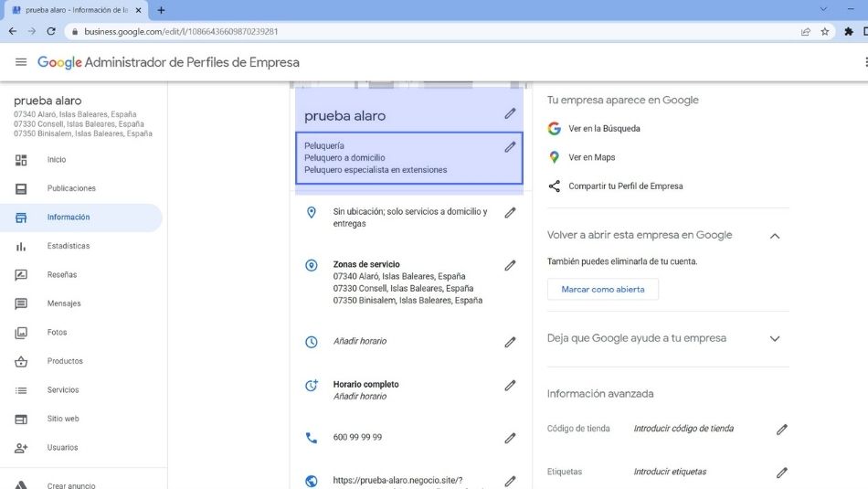Edit the business name prueba alaro
The width and height of the screenshot is (868, 489).
tap(510, 114)
